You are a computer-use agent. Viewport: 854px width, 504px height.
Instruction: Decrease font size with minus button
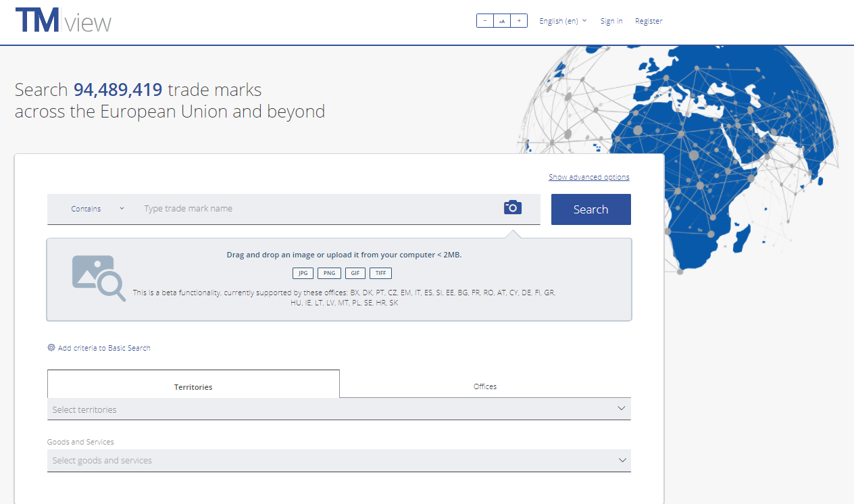[485, 21]
